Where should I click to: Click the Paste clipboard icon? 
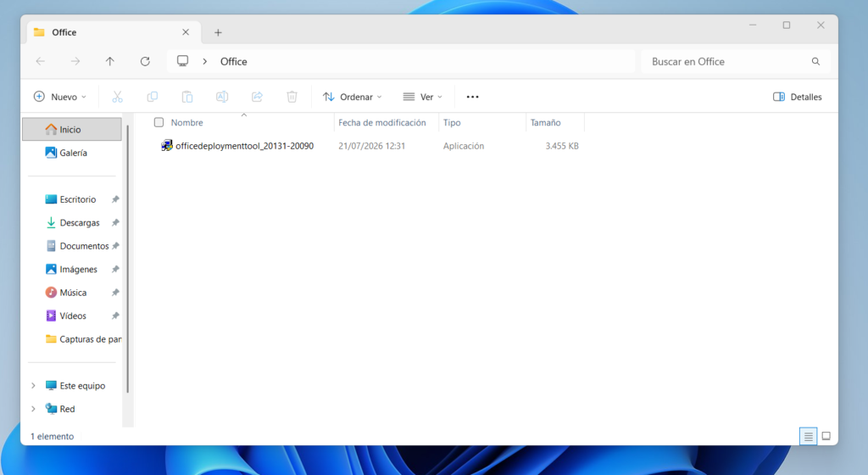tap(187, 97)
